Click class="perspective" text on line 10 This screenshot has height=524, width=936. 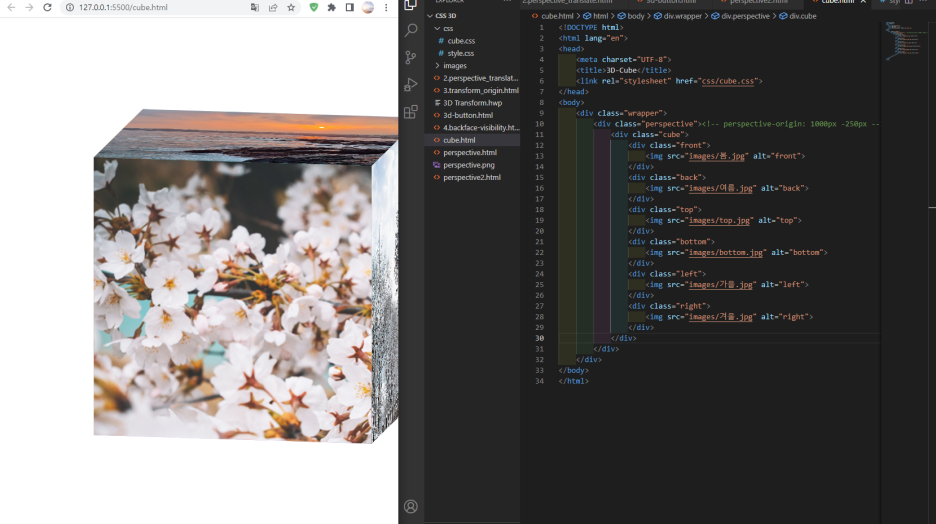coord(657,124)
